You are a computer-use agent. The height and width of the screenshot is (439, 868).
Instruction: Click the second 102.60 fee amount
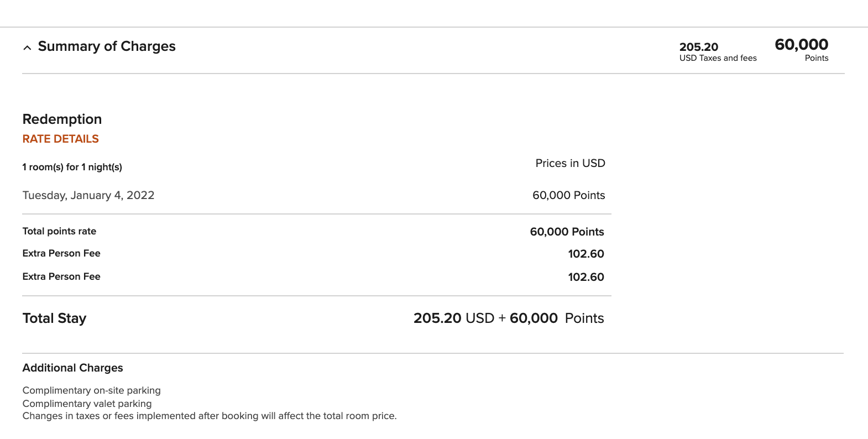pyautogui.click(x=585, y=277)
